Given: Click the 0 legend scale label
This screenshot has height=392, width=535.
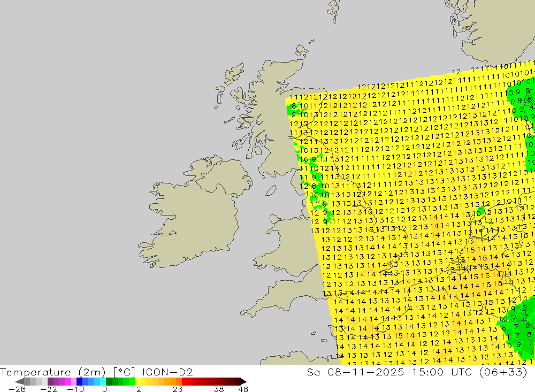Looking at the screenshot, I should pos(104,389).
